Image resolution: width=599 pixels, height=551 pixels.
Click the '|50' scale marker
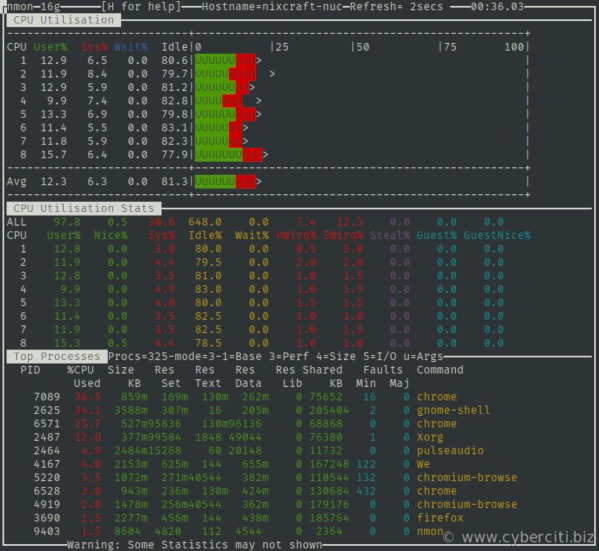pos(359,47)
